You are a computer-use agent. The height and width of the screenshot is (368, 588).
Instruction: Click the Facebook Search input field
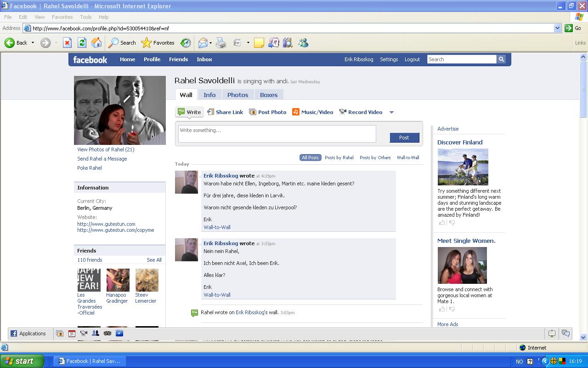point(462,59)
